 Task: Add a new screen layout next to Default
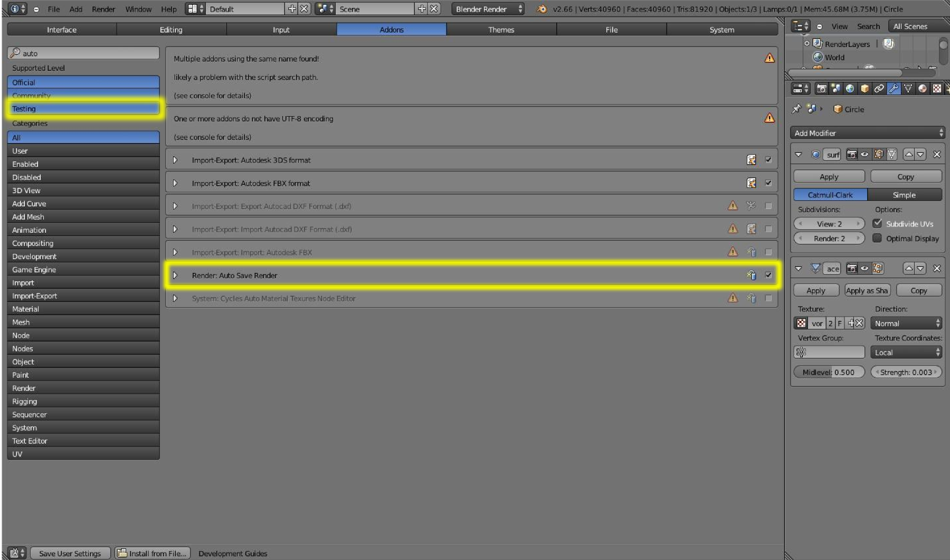point(292,9)
